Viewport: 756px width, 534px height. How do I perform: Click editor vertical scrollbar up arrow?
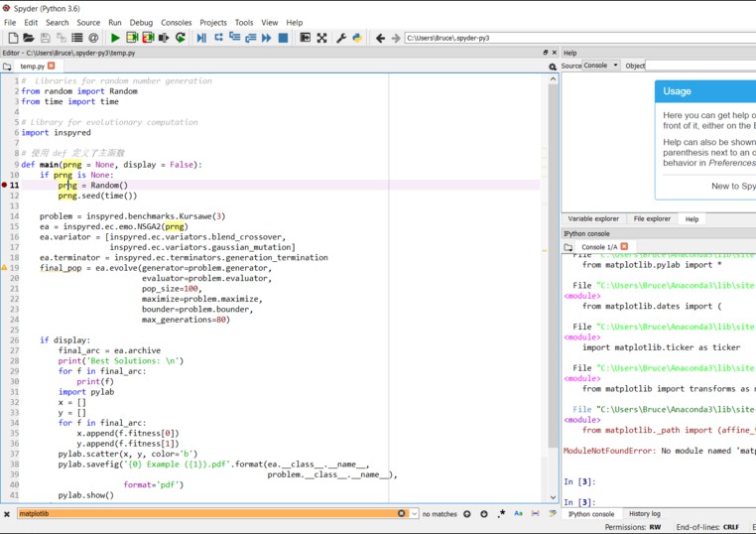(x=553, y=78)
